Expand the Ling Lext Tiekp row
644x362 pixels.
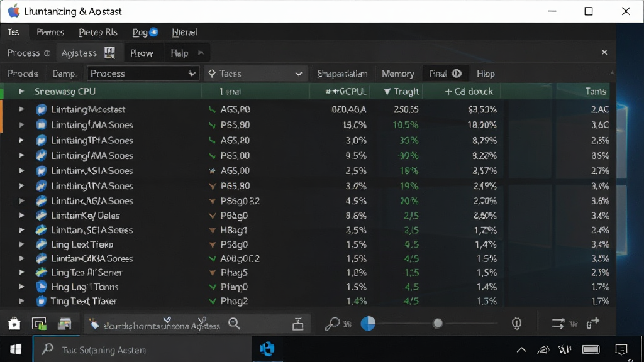(x=21, y=244)
